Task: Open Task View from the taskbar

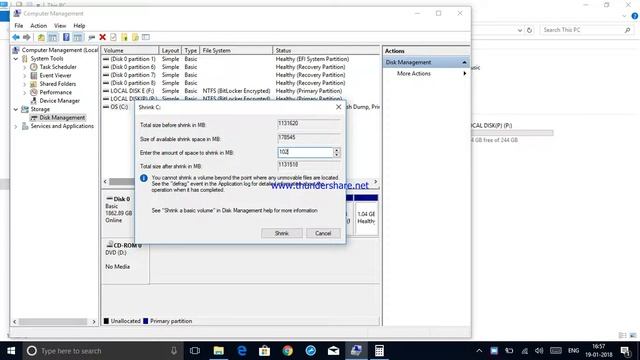Action: click(195, 351)
